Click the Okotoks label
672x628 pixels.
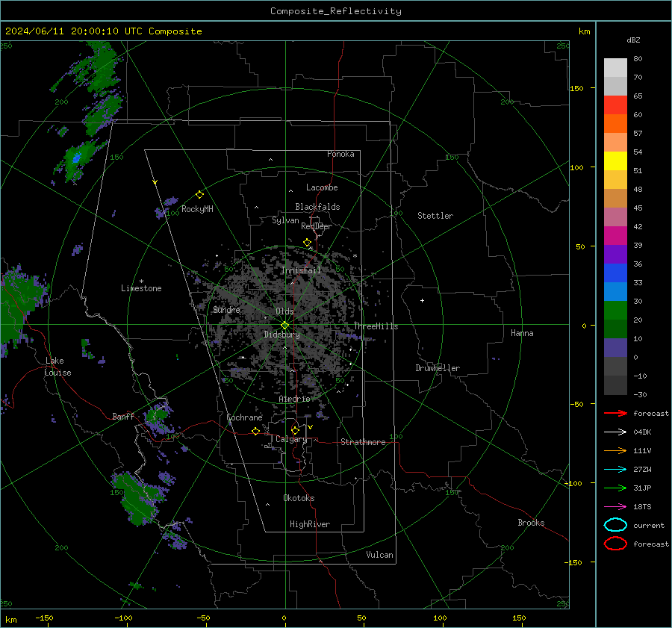(x=299, y=498)
